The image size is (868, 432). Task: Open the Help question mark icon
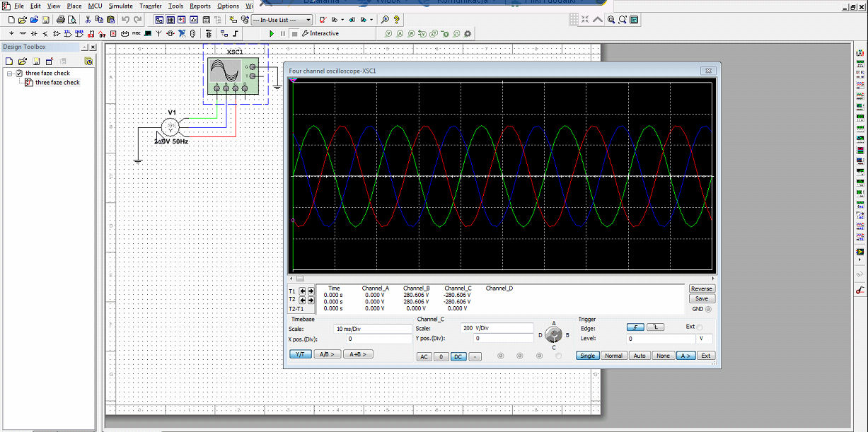click(396, 20)
